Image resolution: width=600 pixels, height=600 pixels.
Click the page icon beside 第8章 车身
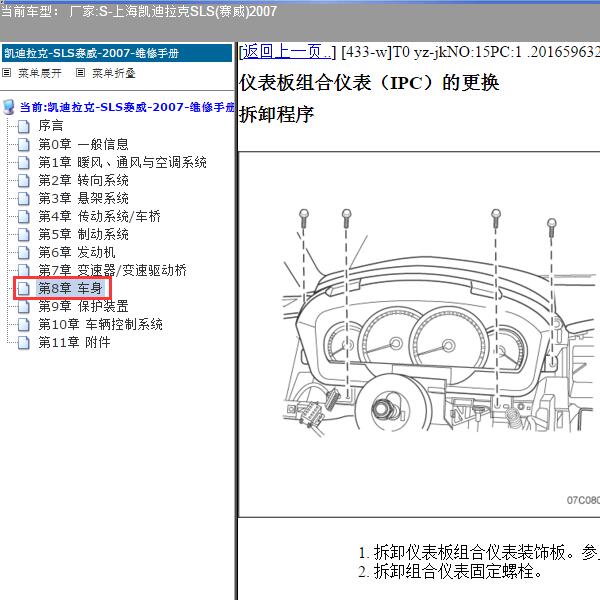24,289
